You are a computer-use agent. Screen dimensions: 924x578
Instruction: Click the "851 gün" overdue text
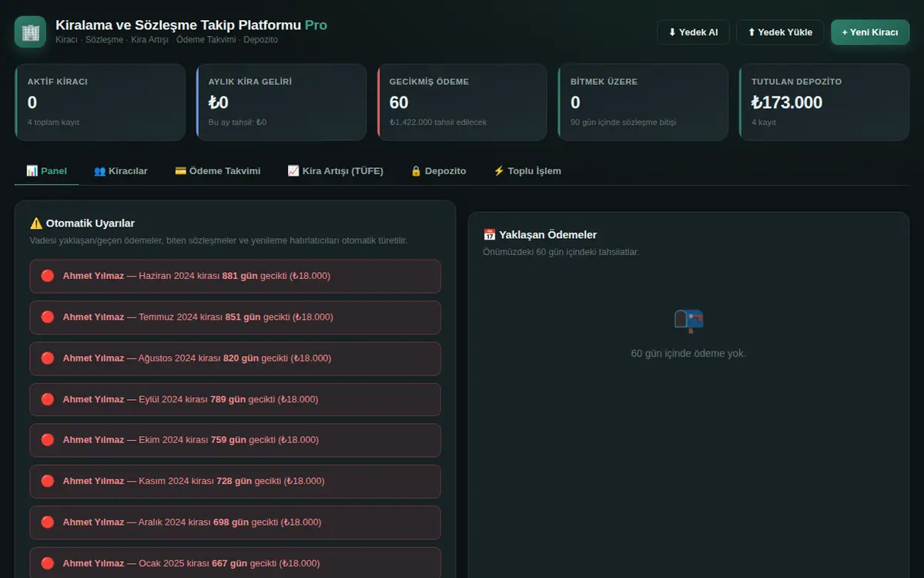point(243,317)
